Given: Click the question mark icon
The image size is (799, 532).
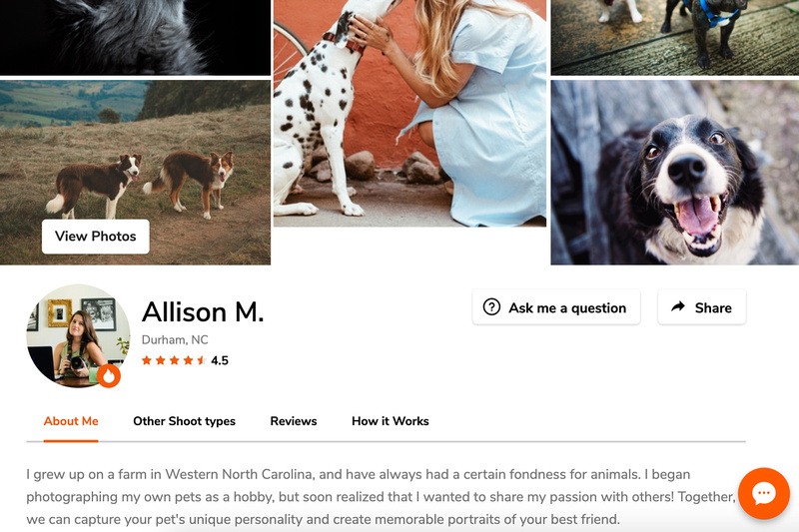Looking at the screenshot, I should 491,307.
